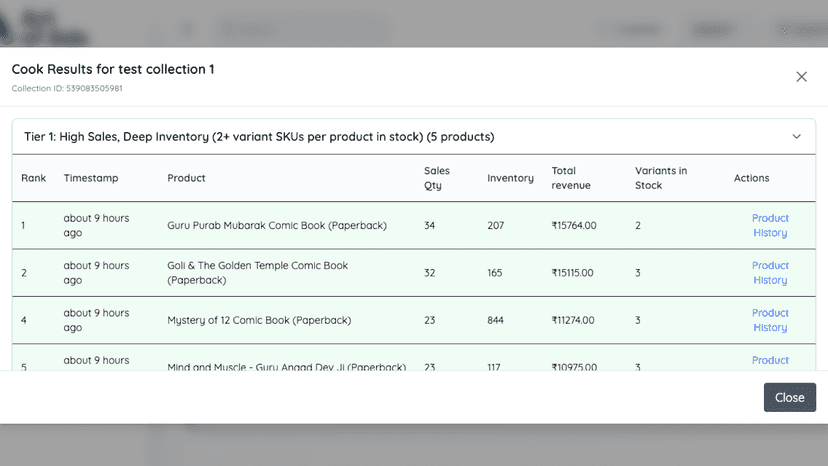Screen dimensions: 828x466
Task: Open Product link for Mind and Muscle row
Action: coord(770,360)
